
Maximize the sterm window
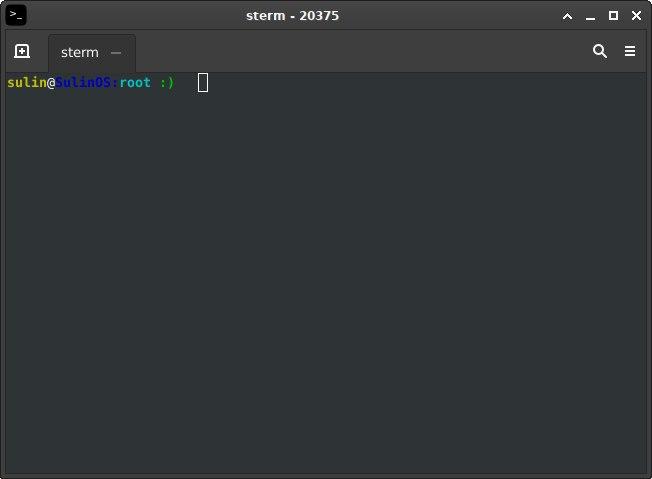point(613,16)
